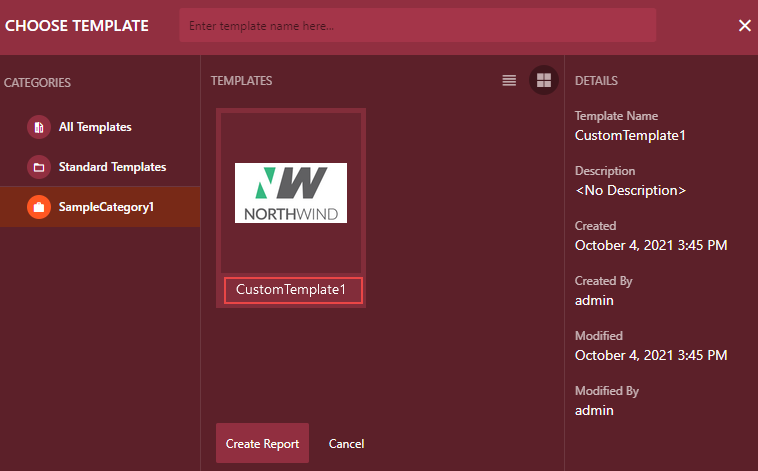
Task: Click the CATEGORIES heading
Action: coord(37,83)
